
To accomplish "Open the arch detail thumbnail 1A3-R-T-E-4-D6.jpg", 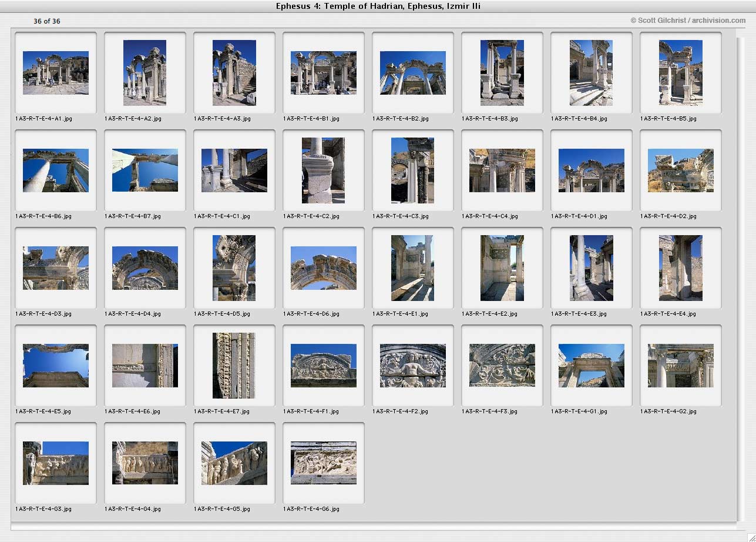I will point(324,268).
